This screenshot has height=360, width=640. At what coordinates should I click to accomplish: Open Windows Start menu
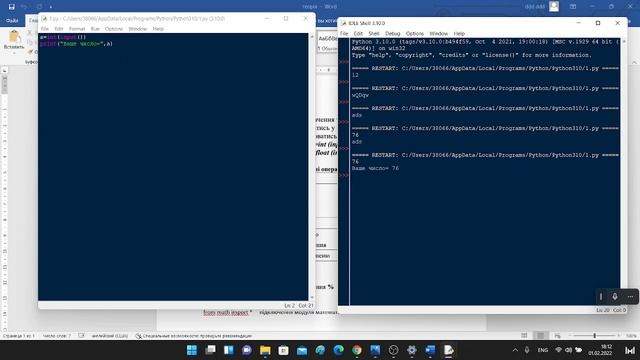(192, 350)
